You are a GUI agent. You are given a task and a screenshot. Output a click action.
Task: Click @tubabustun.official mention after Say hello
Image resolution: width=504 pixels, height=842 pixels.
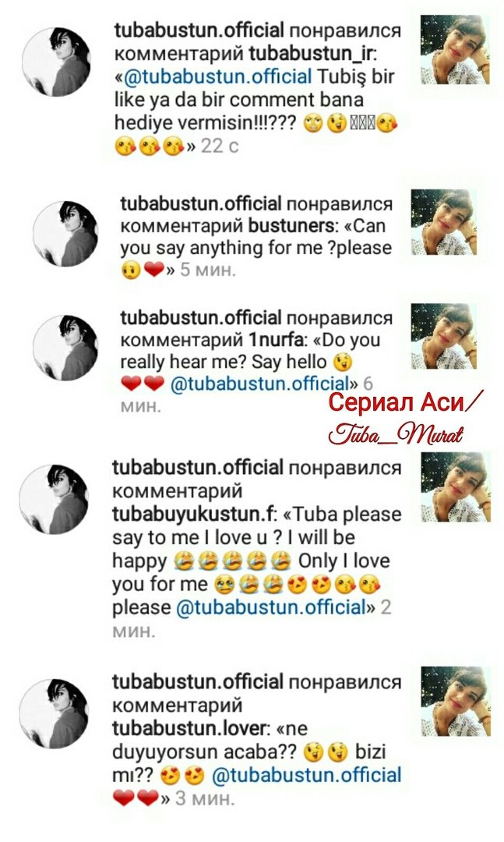click(260, 384)
